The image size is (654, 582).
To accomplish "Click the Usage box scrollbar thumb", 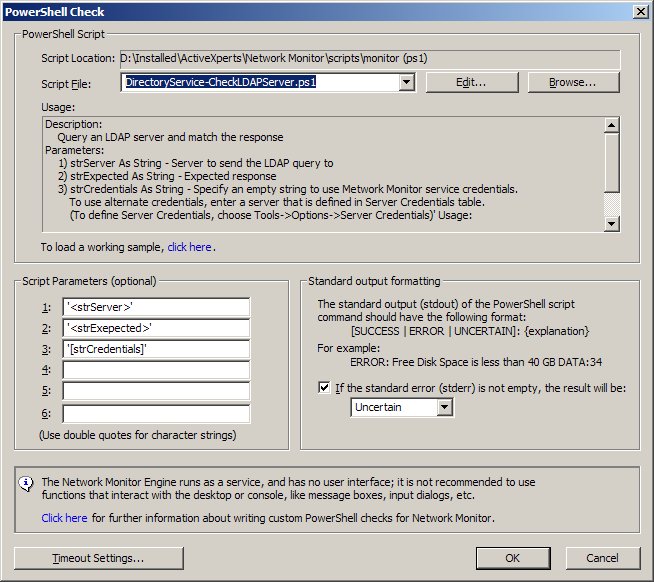I will [611, 163].
